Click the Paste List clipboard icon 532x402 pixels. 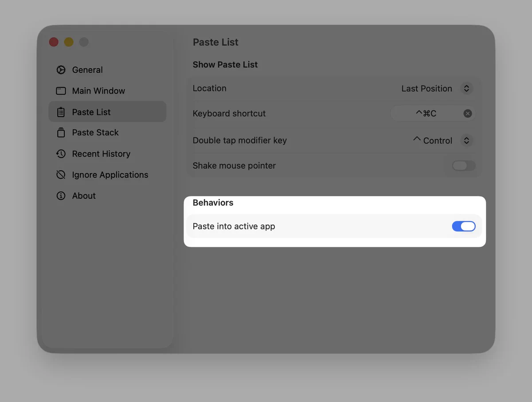(61, 112)
